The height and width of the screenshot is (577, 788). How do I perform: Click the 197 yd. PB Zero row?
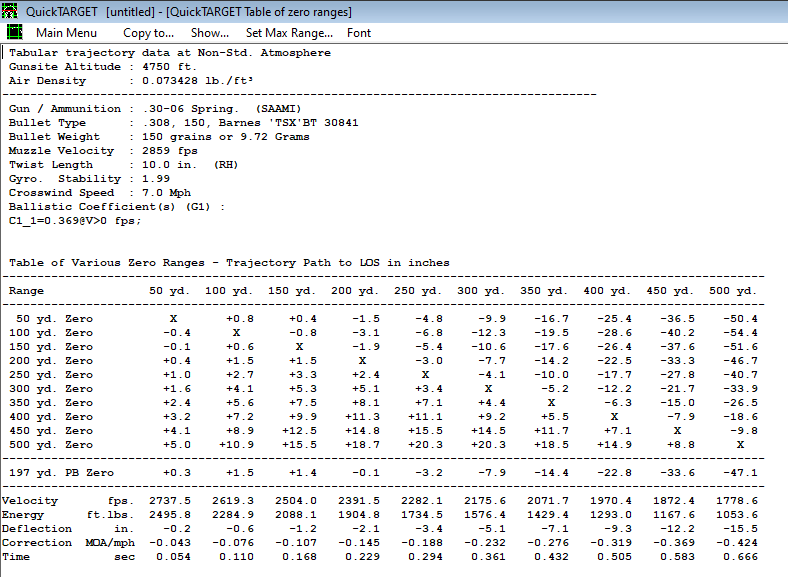point(383,472)
